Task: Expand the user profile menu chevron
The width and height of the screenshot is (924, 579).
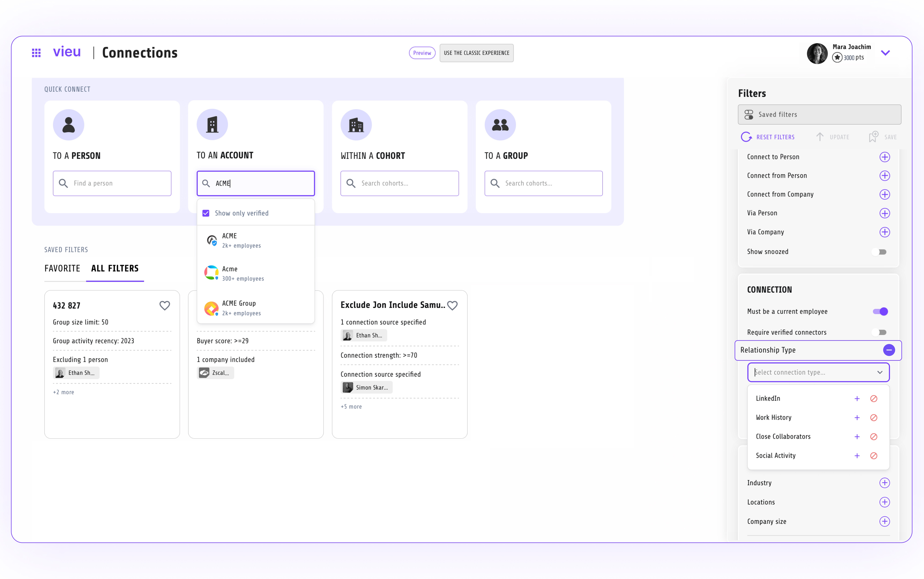Action: coord(885,53)
